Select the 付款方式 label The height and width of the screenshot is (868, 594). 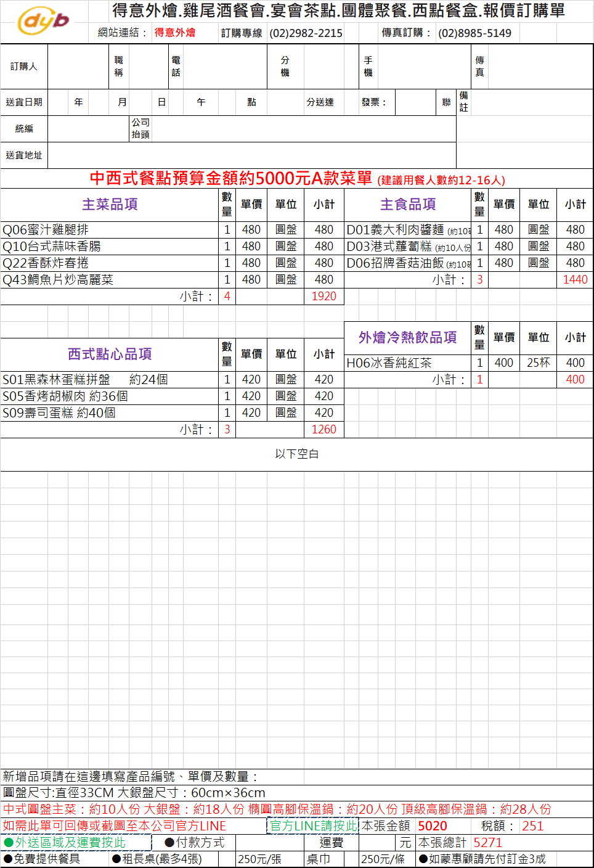point(195,843)
